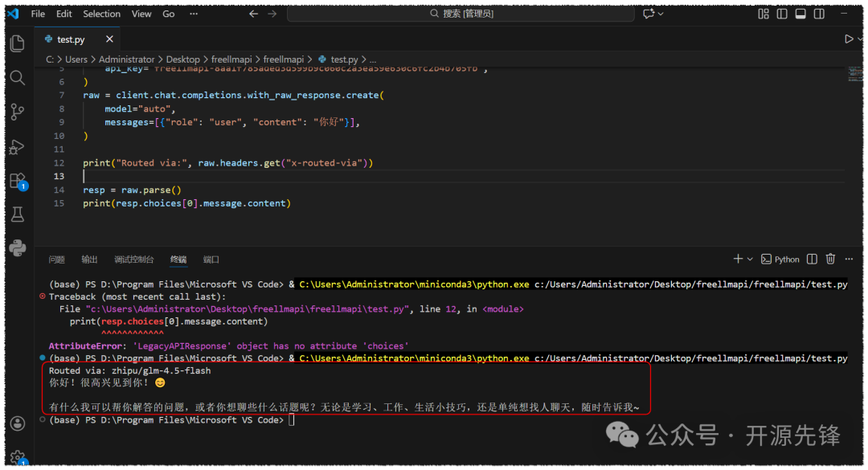Viewport: 868px width, 470px height.
Task: Switch to the 问题 panel tab
Action: click(x=56, y=260)
